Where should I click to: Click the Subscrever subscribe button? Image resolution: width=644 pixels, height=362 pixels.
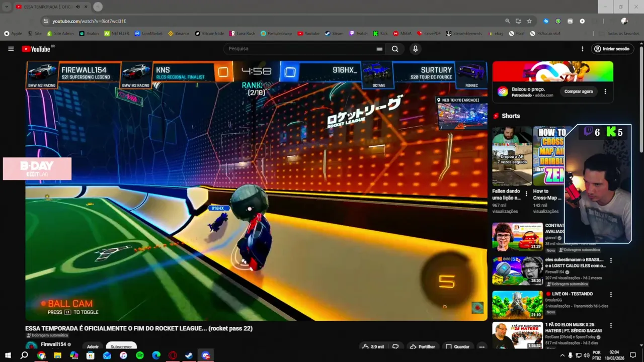click(121, 346)
